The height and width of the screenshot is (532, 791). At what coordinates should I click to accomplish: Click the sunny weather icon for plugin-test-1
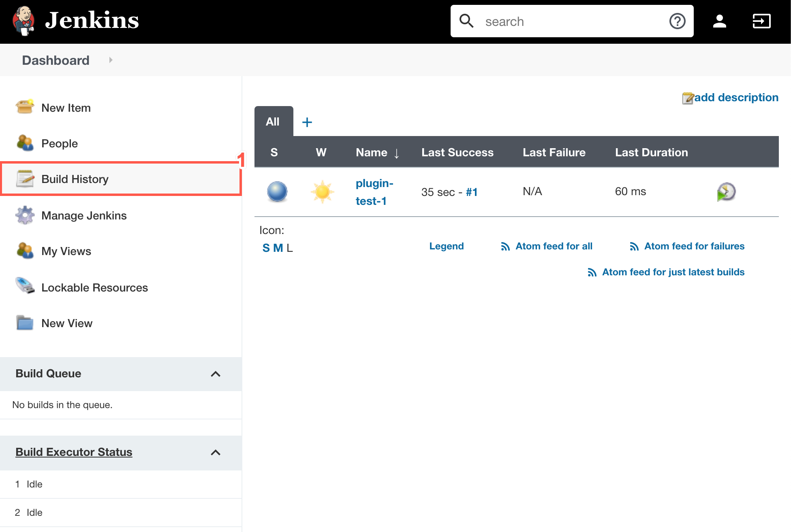coord(322,192)
